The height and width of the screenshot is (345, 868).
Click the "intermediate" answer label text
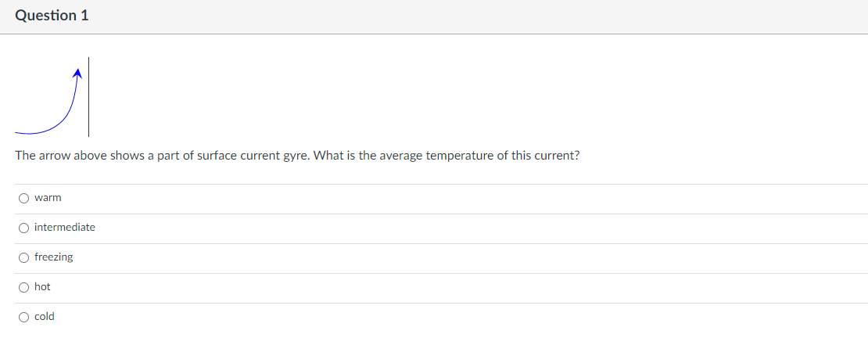click(65, 227)
